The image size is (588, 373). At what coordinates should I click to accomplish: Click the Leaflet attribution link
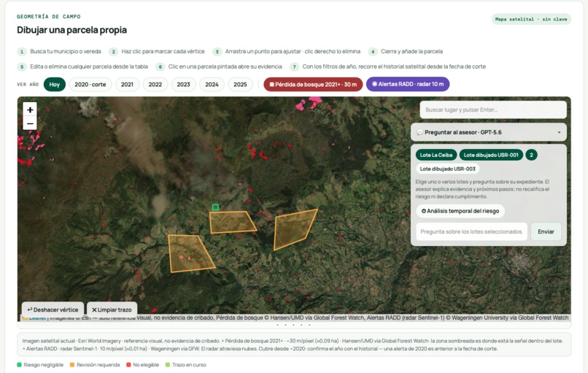(36, 318)
